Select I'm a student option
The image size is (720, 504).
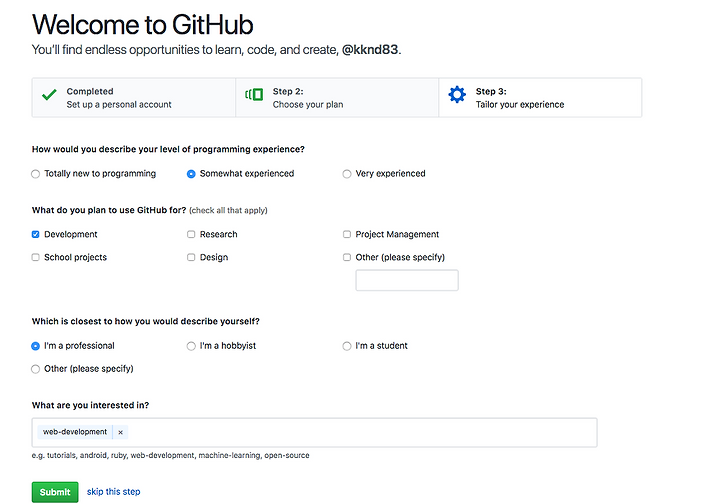pyautogui.click(x=347, y=346)
